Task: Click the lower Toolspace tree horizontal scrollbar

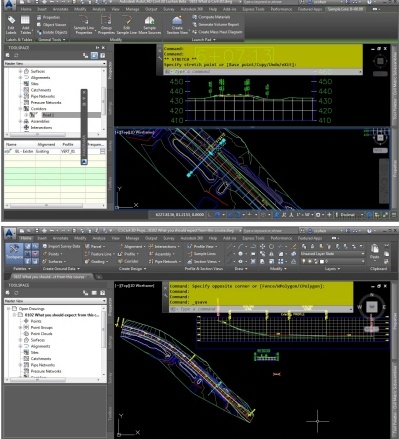Action: tap(53, 380)
